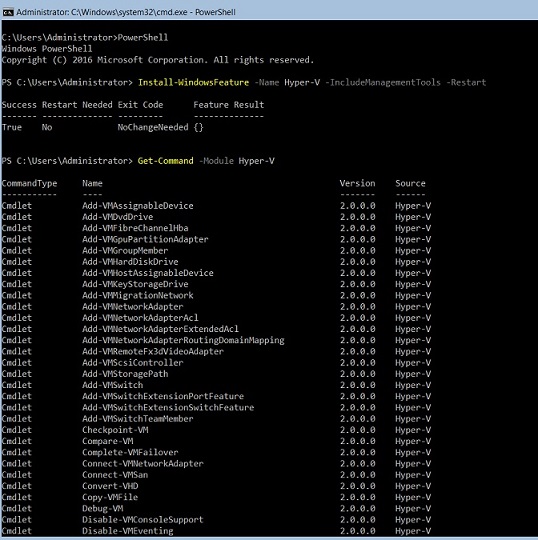Click the 'Add-VMFibreChannelHba' cmdlet name
The height and width of the screenshot is (540, 538).
pos(135,228)
